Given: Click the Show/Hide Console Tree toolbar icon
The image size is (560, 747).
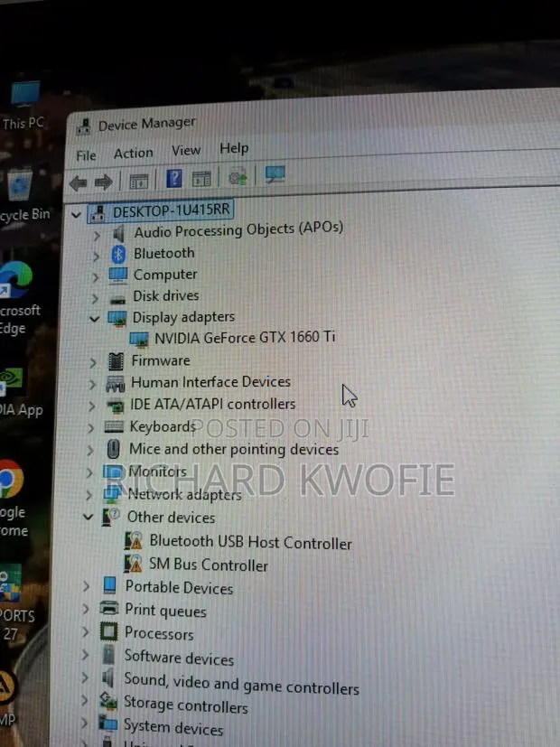Looking at the screenshot, I should (139, 181).
